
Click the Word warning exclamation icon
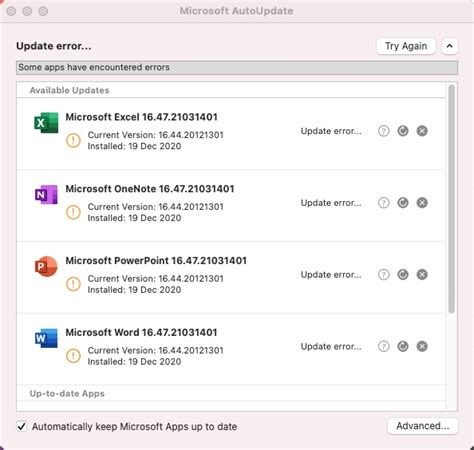click(x=73, y=355)
